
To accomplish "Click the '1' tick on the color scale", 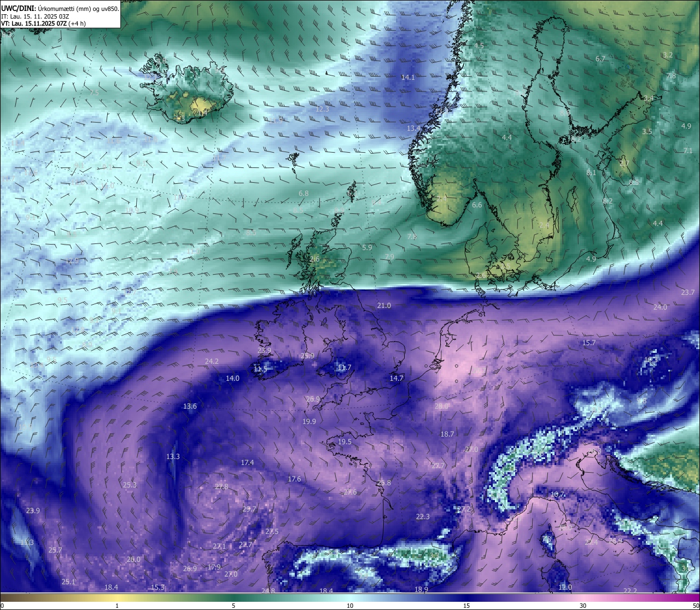I will 117,606.
